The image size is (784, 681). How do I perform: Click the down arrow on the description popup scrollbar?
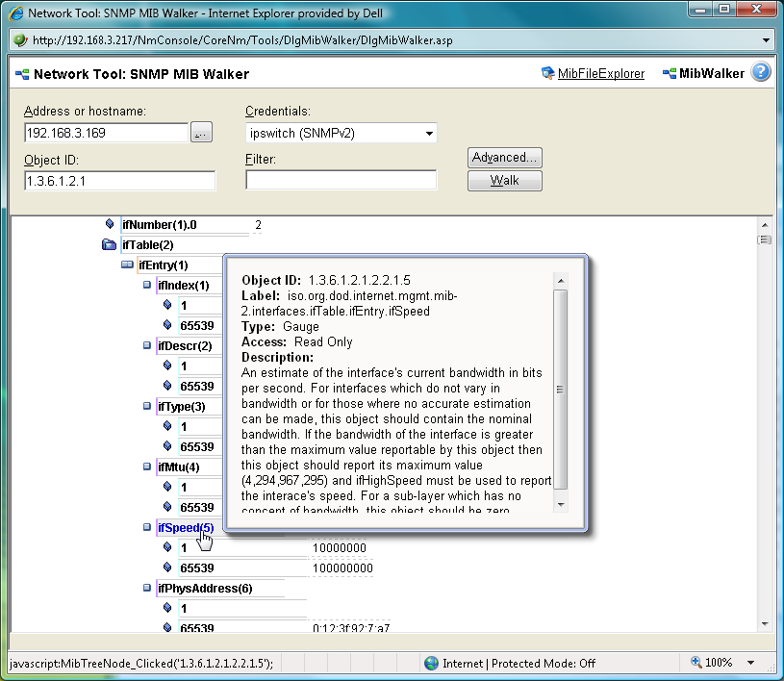coord(560,504)
